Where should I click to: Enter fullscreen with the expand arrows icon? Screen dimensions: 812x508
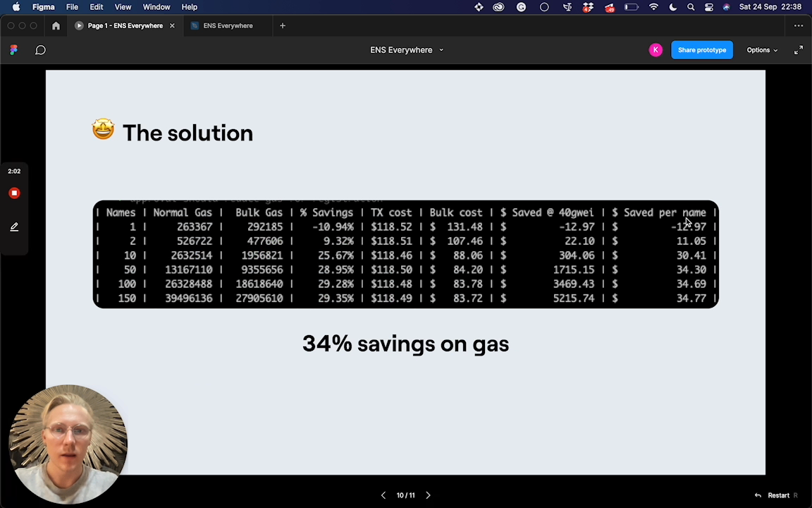[799, 50]
